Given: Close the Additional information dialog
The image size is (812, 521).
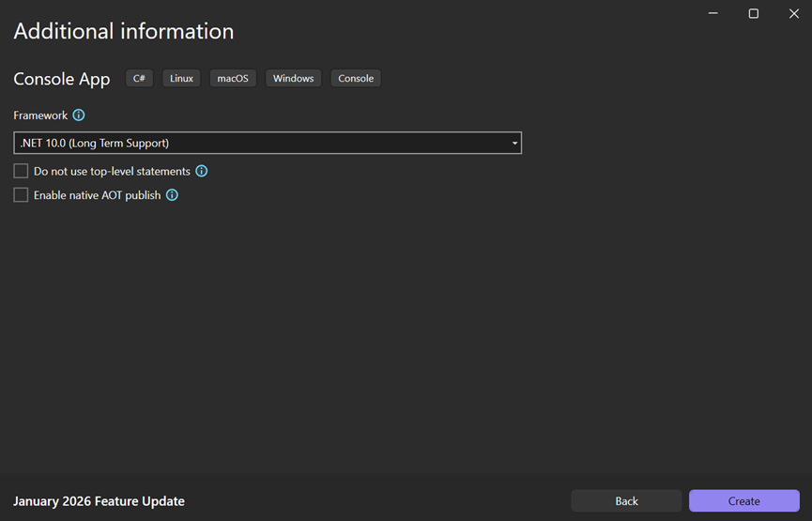Looking at the screenshot, I should (794, 13).
